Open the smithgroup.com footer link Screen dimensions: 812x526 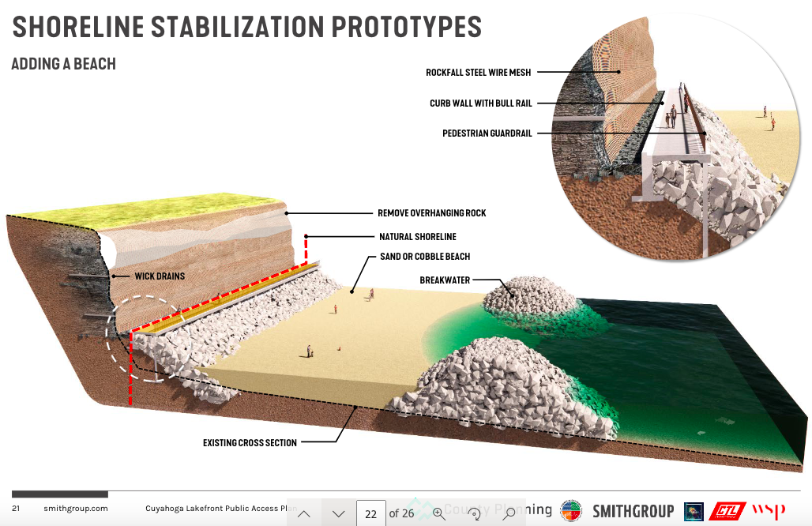(76, 509)
